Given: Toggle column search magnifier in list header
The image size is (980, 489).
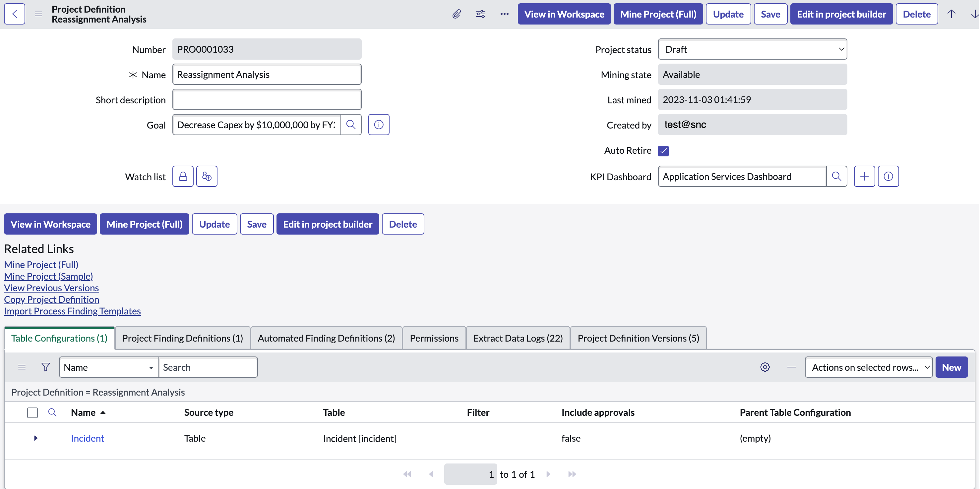Looking at the screenshot, I should (52, 412).
